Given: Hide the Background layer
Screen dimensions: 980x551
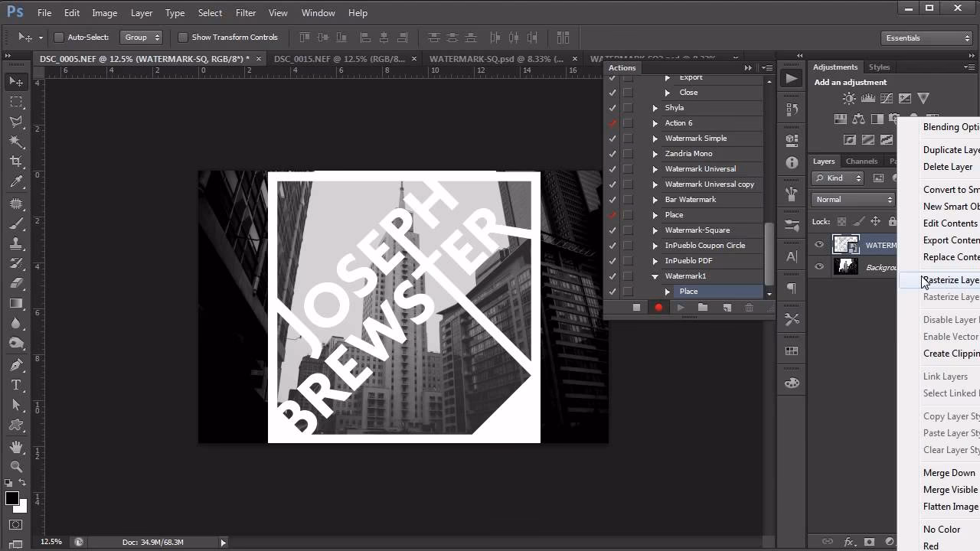Looking at the screenshot, I should (x=818, y=267).
